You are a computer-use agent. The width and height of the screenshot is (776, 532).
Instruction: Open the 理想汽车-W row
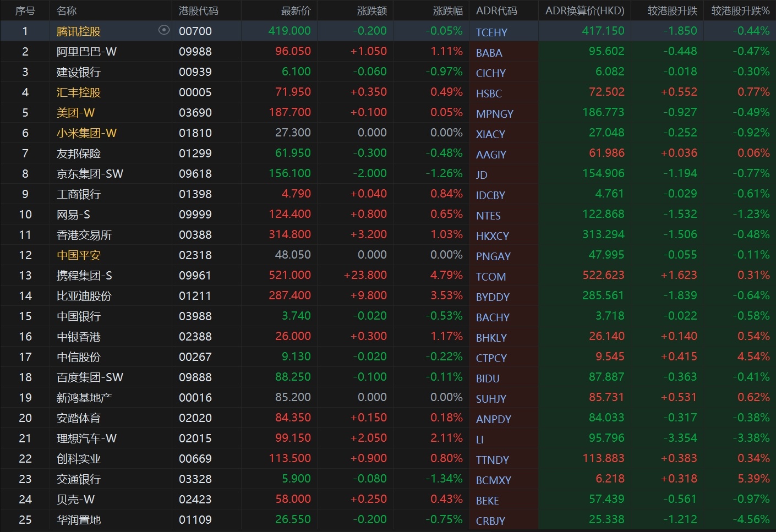pyautogui.click(x=86, y=438)
